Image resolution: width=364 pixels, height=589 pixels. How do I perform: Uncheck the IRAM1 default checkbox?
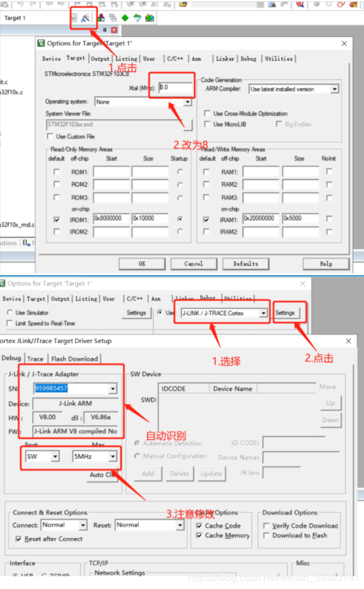pos(206,220)
